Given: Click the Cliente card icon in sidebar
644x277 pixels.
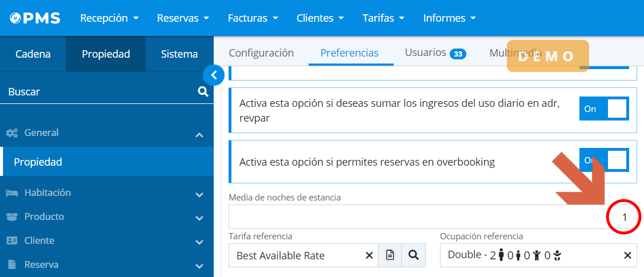Looking at the screenshot, I should 12,241.
